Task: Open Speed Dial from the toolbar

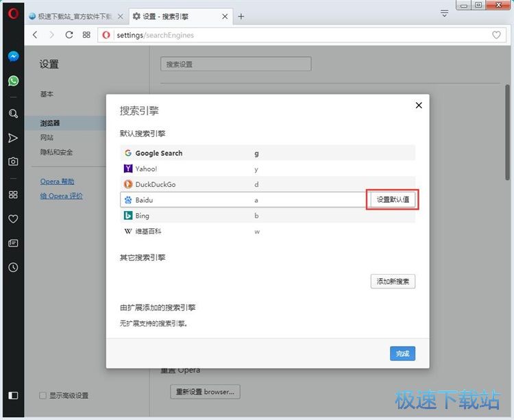Action: (x=86, y=35)
